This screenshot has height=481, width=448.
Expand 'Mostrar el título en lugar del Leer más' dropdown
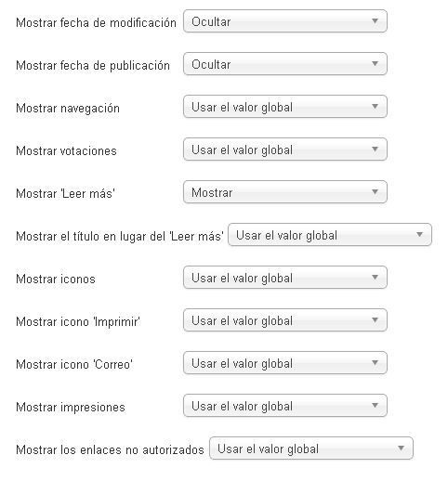(330, 235)
